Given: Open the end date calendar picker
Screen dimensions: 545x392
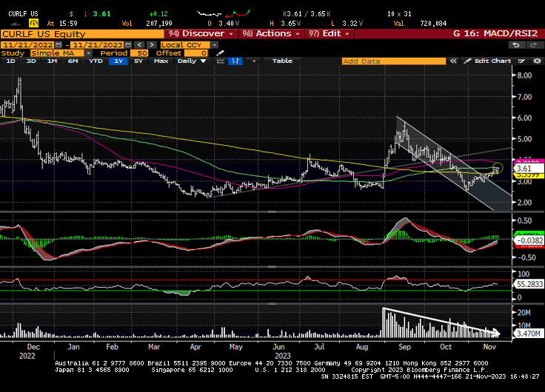Looking at the screenshot, I should (x=128, y=45).
